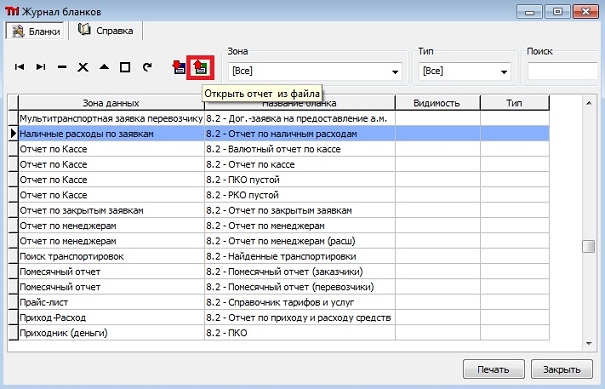Sort by Зона данных column header

pos(111,103)
